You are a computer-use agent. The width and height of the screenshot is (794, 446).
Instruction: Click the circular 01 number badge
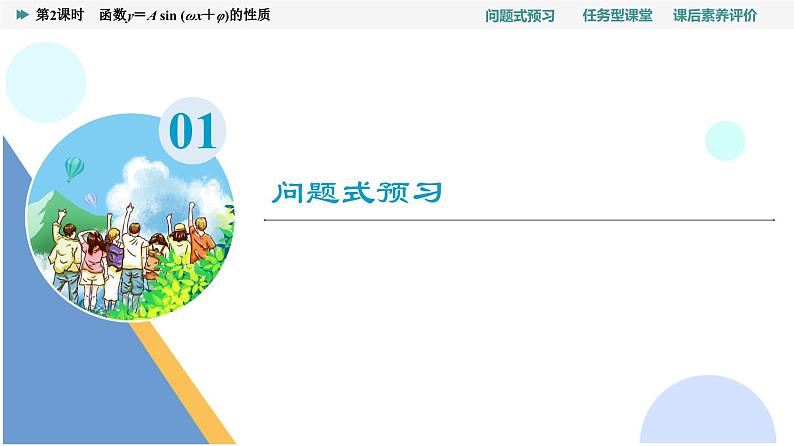192,131
